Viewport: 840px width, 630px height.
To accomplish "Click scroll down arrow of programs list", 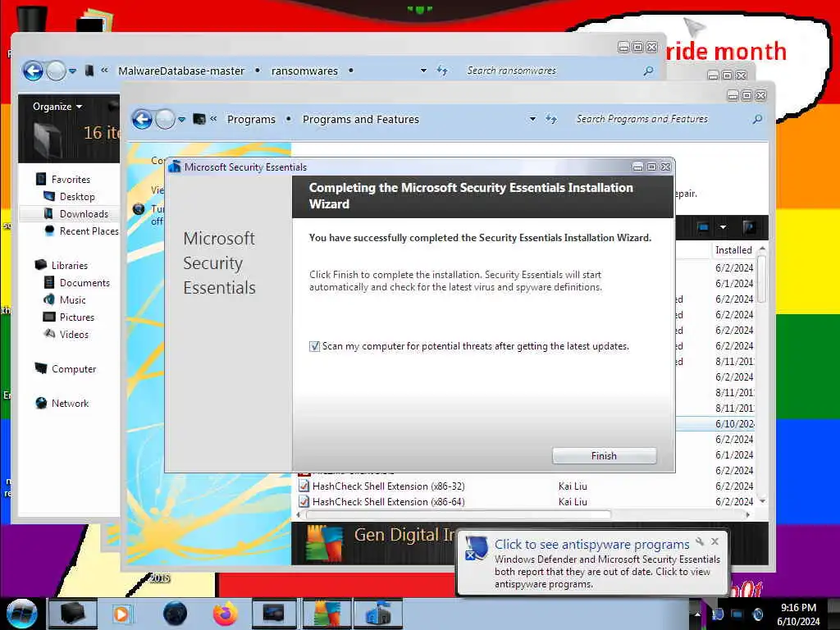I will point(762,501).
